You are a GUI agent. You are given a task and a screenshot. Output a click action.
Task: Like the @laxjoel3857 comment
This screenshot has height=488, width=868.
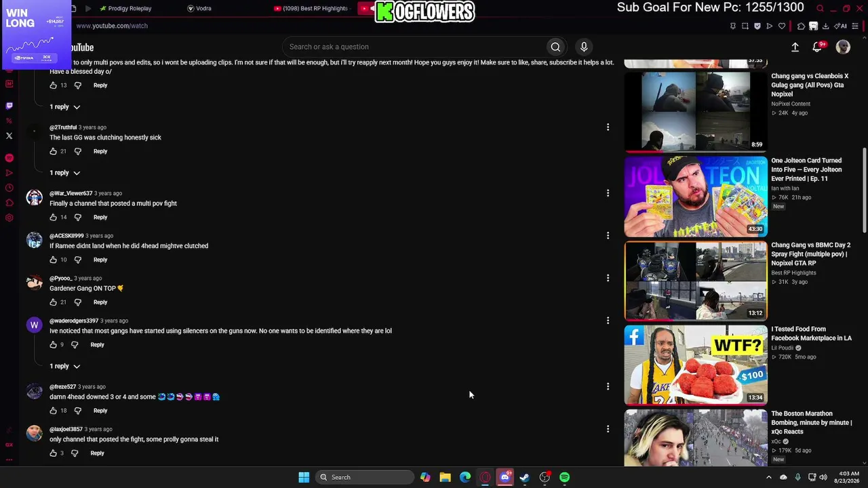tap(53, 453)
